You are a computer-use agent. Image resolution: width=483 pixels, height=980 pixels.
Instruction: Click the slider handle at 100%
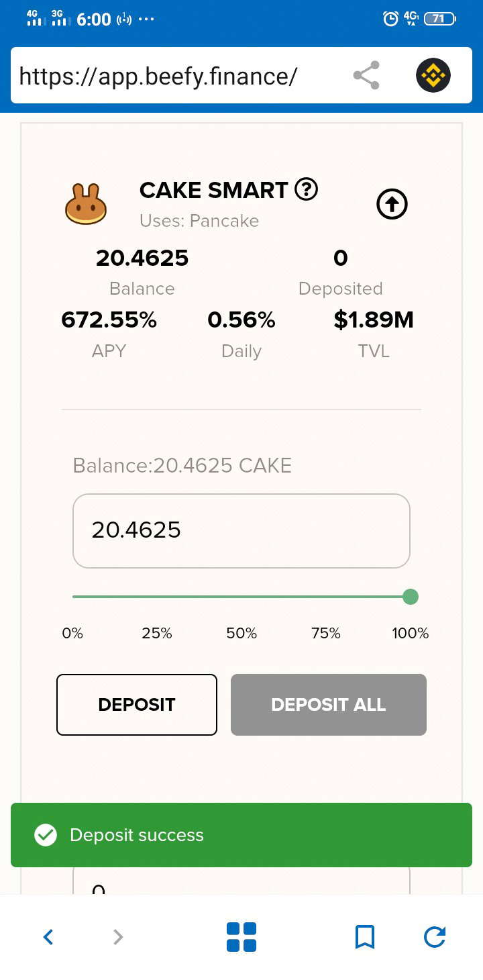(411, 597)
